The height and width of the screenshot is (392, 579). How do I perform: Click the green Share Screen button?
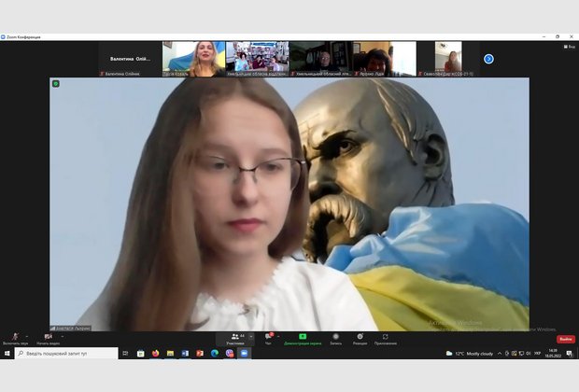303,338
